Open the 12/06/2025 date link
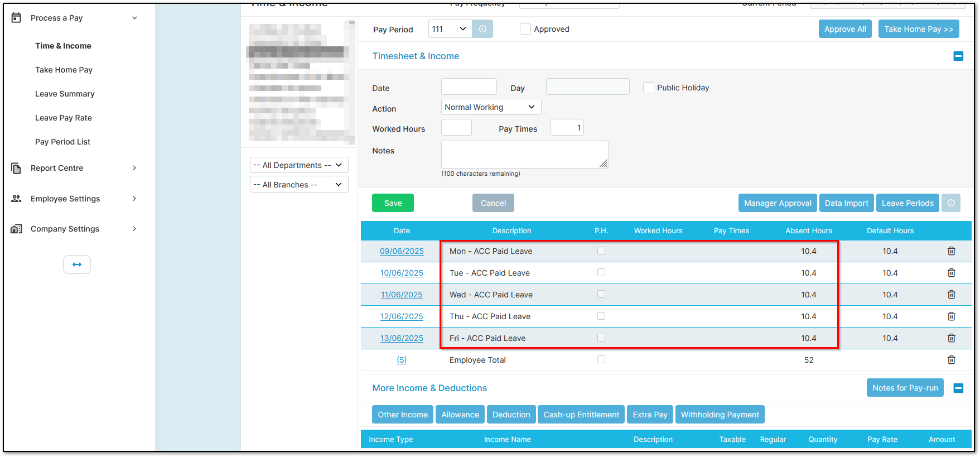Image resolution: width=980 pixels, height=457 pixels. click(402, 316)
